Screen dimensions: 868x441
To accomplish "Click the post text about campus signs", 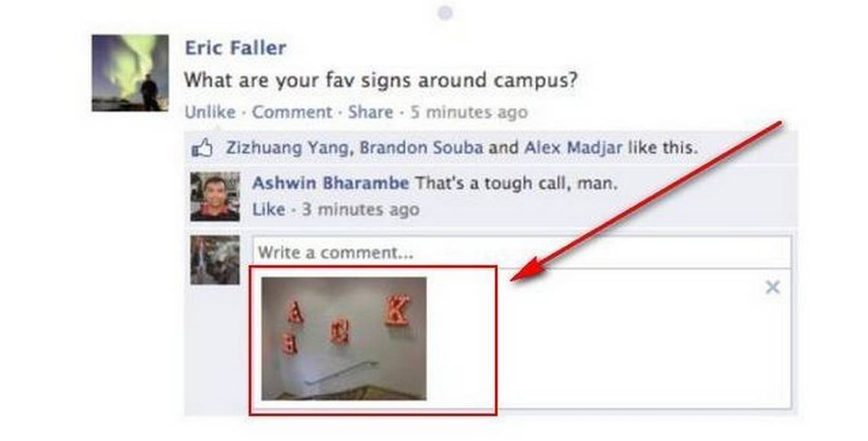I will click(x=381, y=80).
